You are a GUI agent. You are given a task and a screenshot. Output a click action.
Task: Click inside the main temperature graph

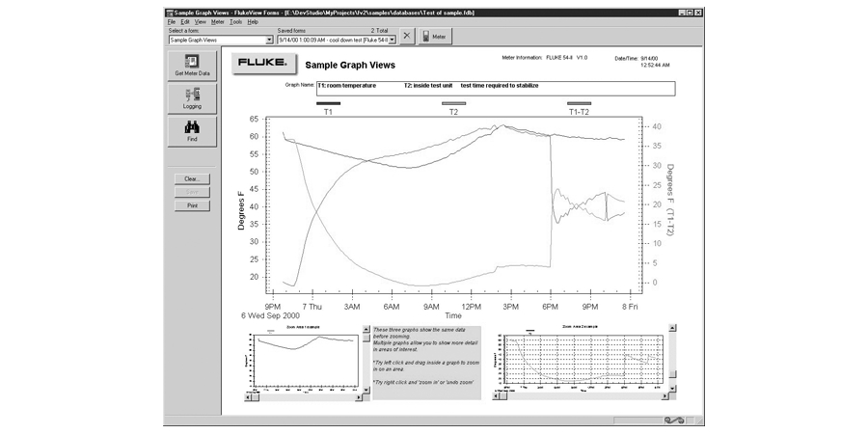tap(453, 204)
